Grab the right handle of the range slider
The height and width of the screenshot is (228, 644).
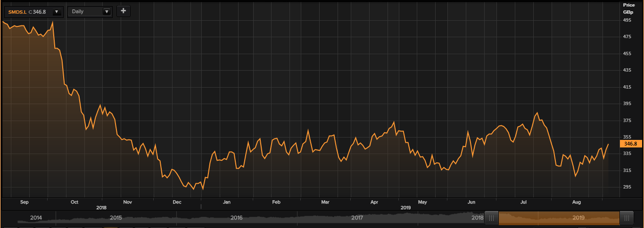point(627,218)
